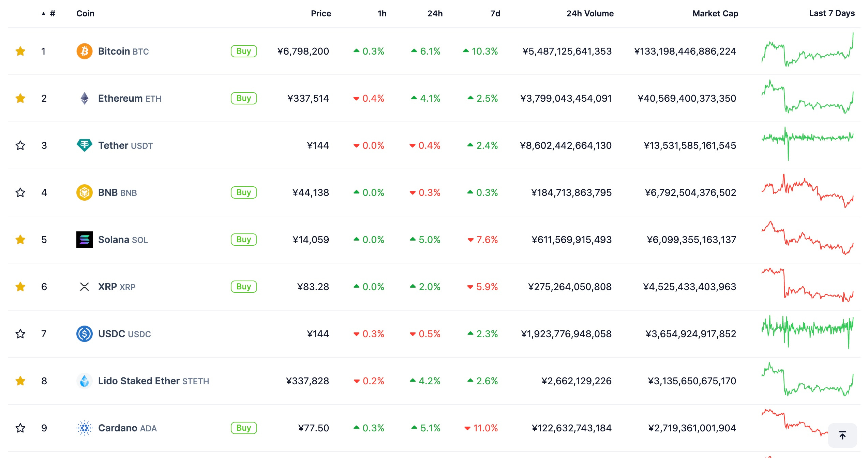This screenshot has height=458, width=868.
Task: Click the USDC logo icon
Action: click(x=85, y=334)
